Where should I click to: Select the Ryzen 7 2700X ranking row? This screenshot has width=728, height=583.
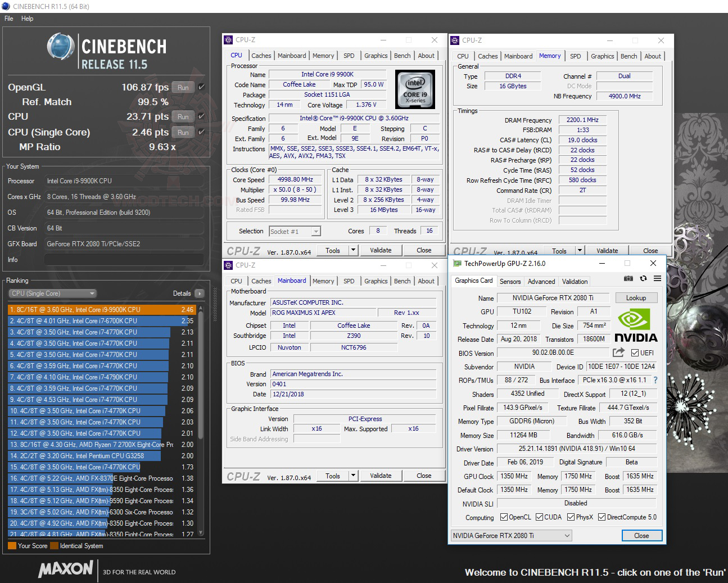tap(102, 445)
